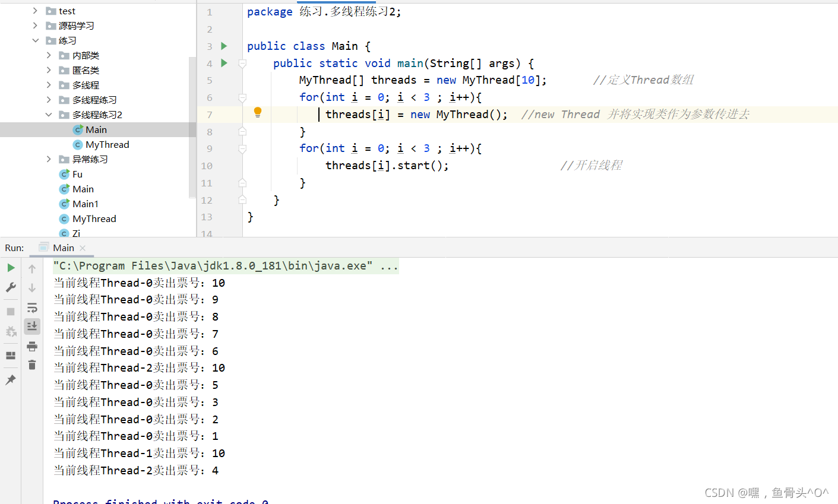This screenshot has width=838, height=504.
Task: Click fold end marker on line 12
Action: pos(242,200)
